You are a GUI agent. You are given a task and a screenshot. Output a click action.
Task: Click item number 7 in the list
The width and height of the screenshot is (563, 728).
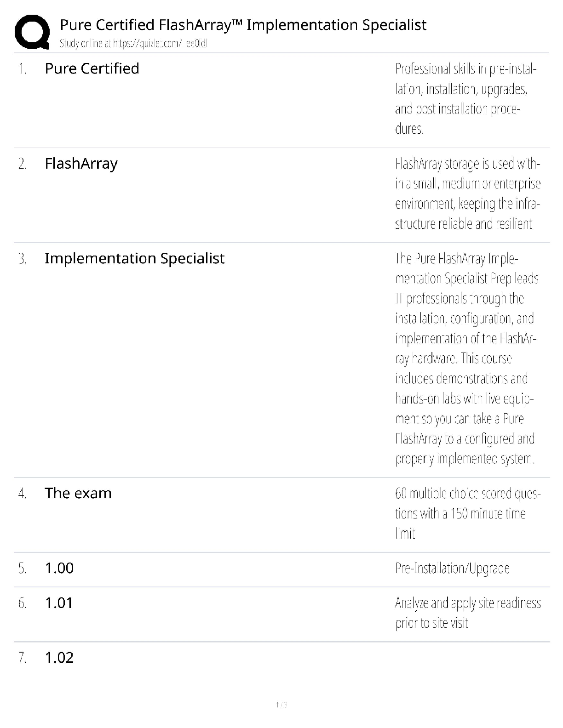[22, 658]
